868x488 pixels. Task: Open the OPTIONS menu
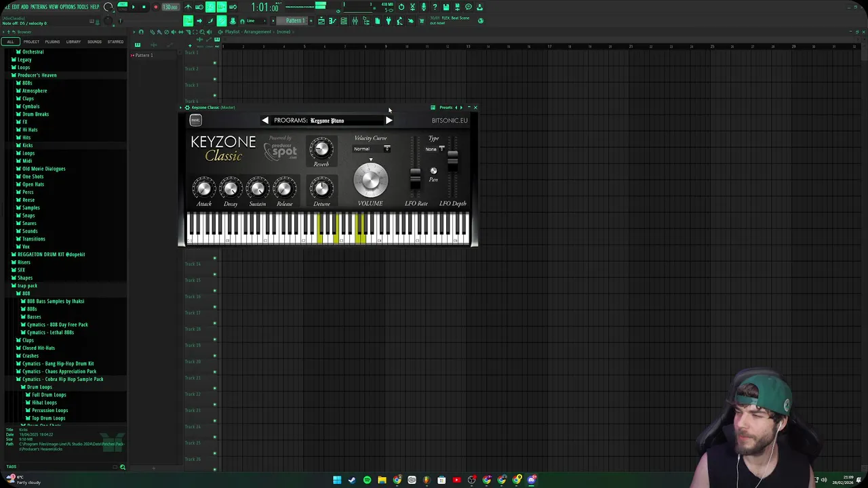[67, 7]
